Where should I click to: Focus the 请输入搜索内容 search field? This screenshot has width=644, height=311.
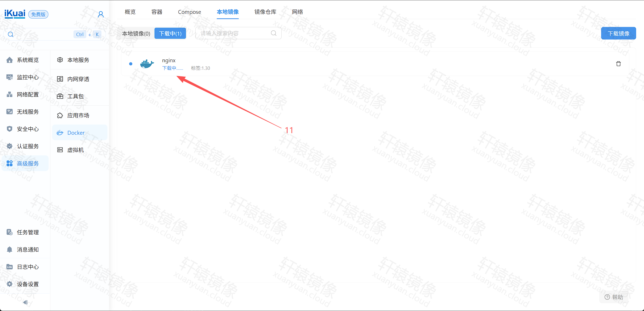[238, 33]
